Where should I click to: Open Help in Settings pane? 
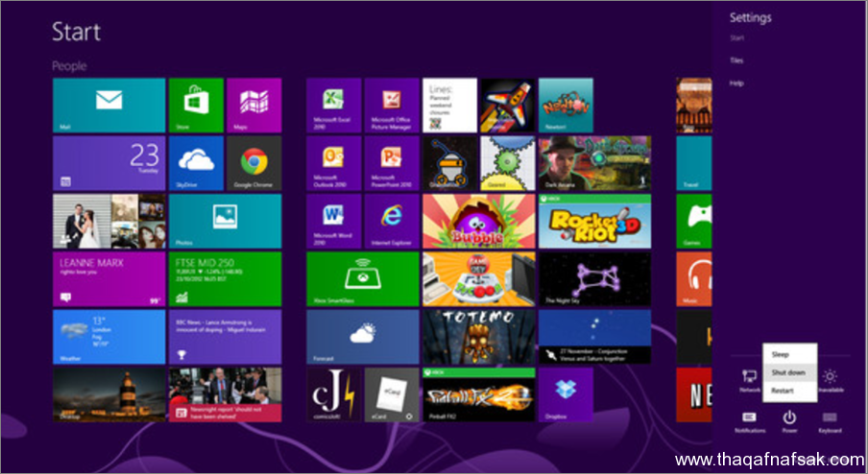(x=736, y=83)
